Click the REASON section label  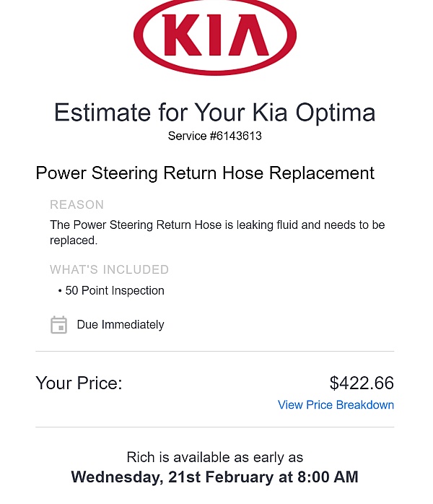click(76, 205)
